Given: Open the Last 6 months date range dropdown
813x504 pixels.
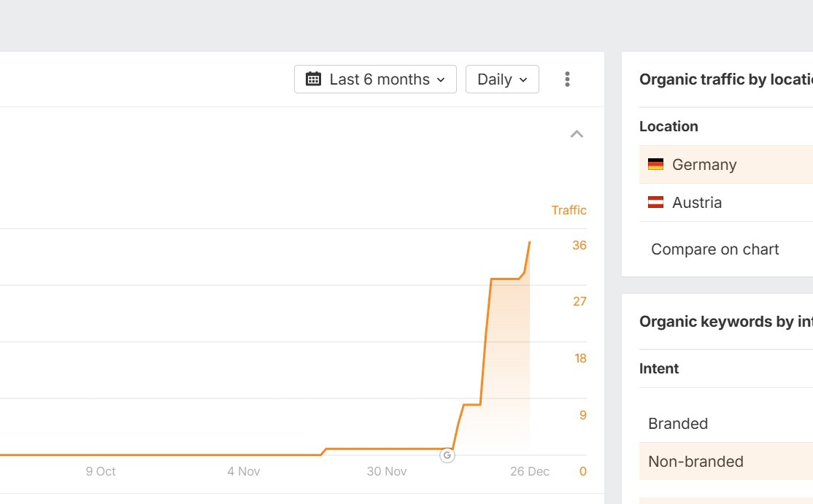Looking at the screenshot, I should (375, 80).
